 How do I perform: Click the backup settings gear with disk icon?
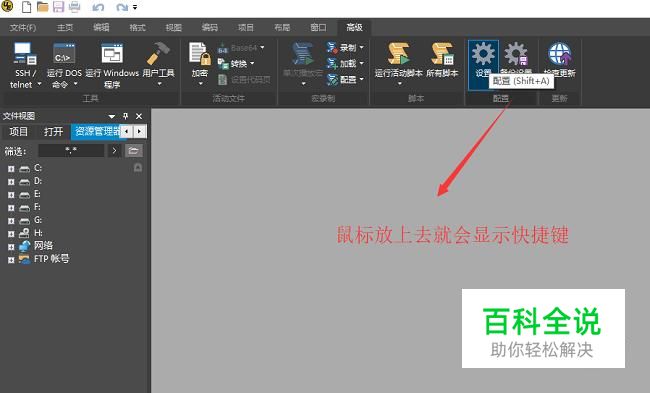tap(516, 54)
